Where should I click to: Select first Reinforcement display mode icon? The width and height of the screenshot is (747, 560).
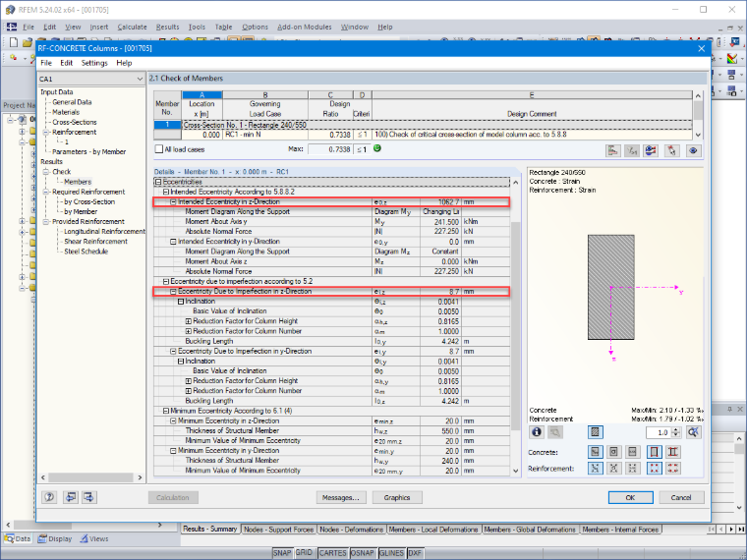(x=595, y=468)
